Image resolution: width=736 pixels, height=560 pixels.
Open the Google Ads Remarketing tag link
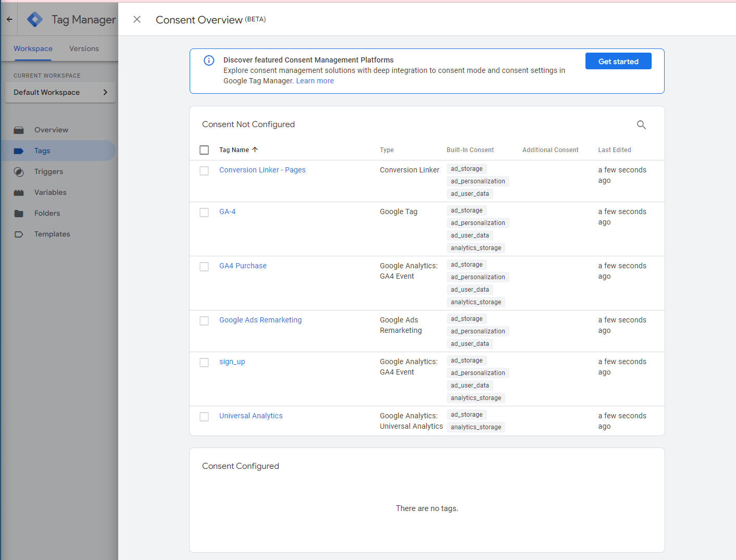pos(260,320)
